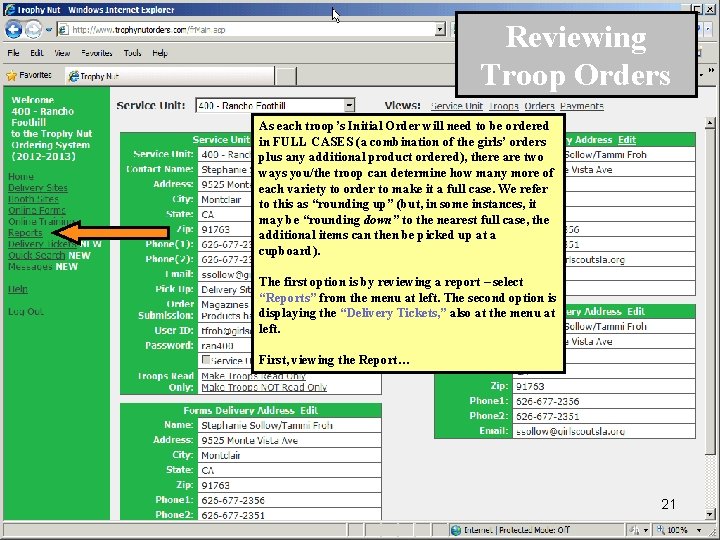Viewport: 720px width, 540px height.
Task: Open the File menu
Action: pyautogui.click(x=13, y=53)
